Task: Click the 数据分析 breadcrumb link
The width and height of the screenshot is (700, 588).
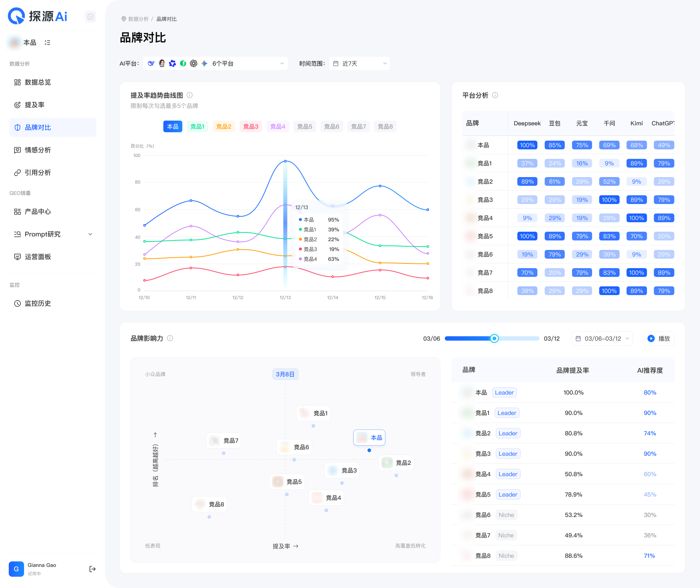Action: tap(139, 19)
